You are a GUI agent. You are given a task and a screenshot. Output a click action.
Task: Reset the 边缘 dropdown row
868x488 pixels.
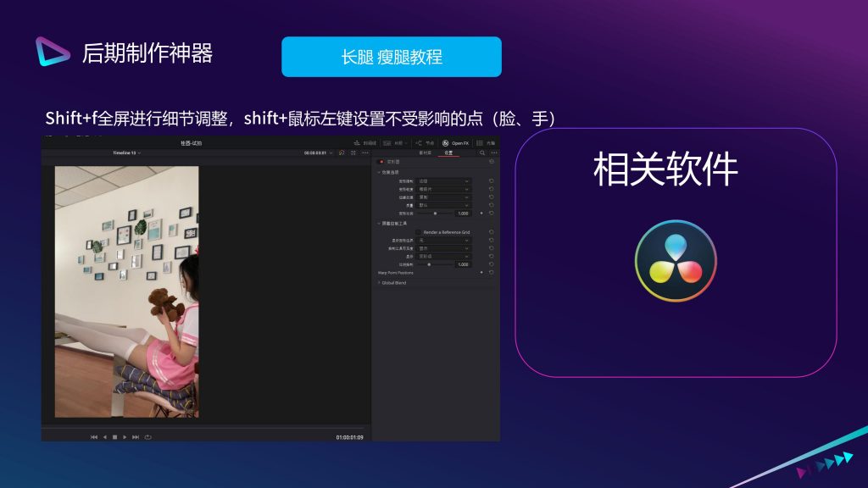pos(492,181)
